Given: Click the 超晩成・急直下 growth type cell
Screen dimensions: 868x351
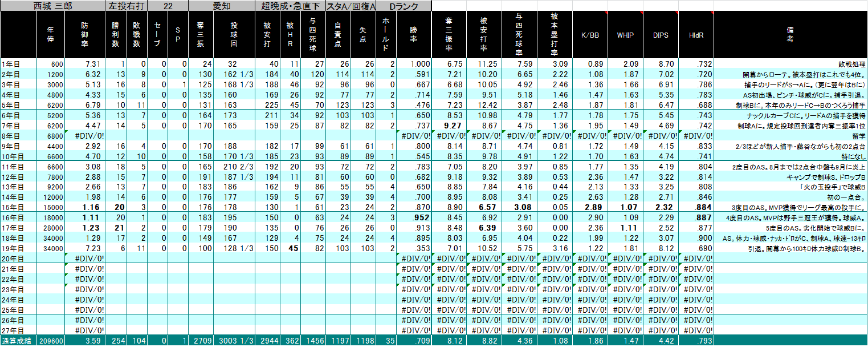Looking at the screenshot, I should click(x=290, y=6).
